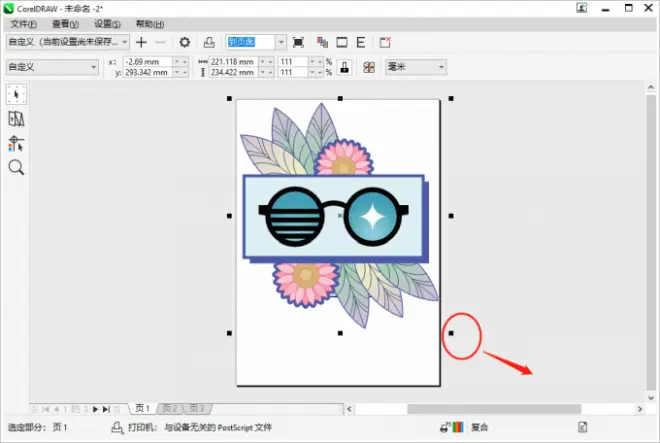The width and height of the screenshot is (660, 443).
Task: Open the 帮助 menu
Action: coord(150,24)
